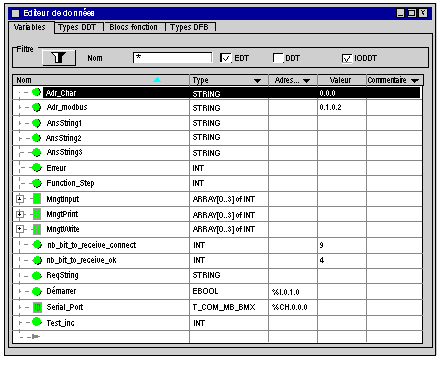Click the value 9 of nb_bit_to_receive_connect
Viewport: 440px width, 368px height.
tap(321, 245)
